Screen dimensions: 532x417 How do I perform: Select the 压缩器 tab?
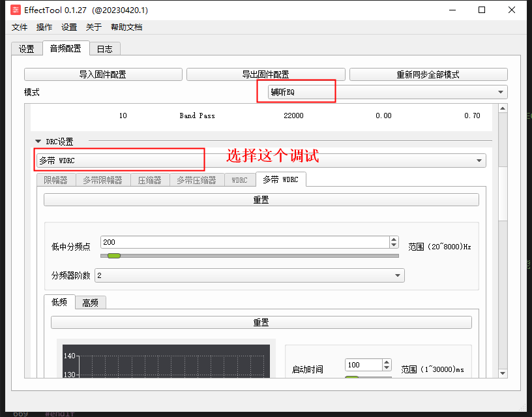click(x=150, y=180)
